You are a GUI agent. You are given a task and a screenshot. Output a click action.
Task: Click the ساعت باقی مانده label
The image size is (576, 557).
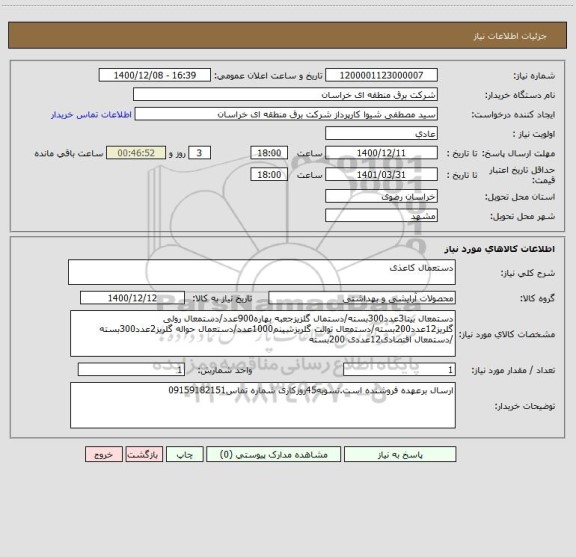point(69,153)
